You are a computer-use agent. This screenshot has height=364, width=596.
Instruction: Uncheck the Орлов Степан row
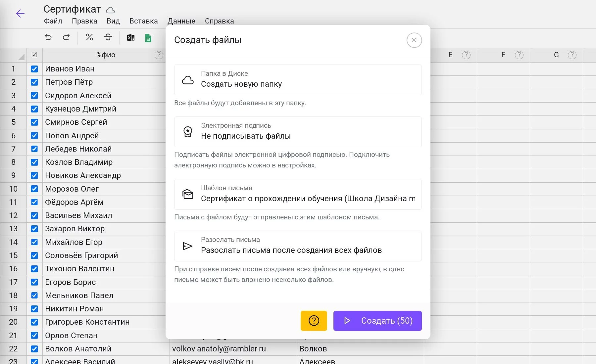34,336
